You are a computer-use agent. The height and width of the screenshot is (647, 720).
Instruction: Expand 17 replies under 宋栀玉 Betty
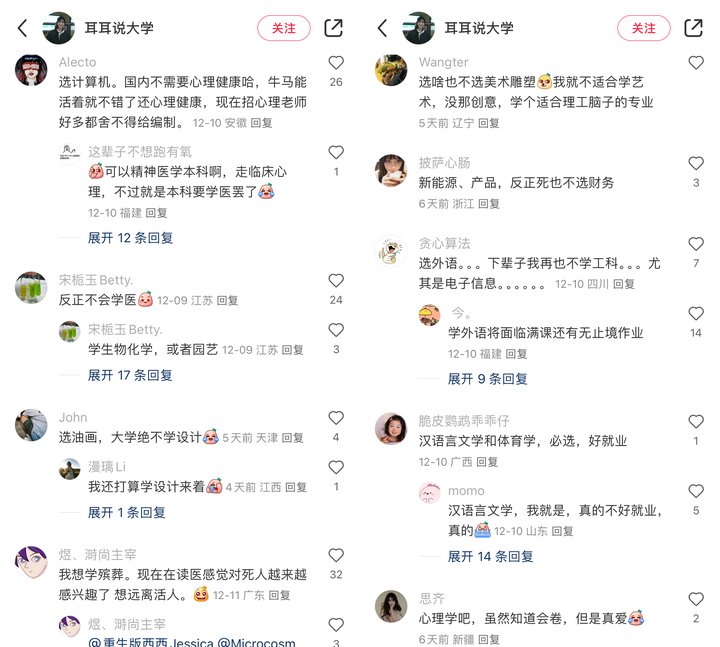[130, 375]
